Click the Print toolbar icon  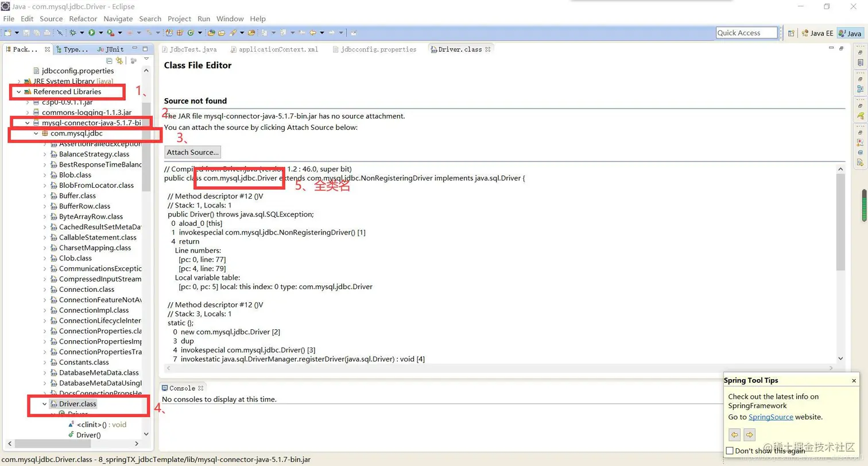(x=47, y=33)
